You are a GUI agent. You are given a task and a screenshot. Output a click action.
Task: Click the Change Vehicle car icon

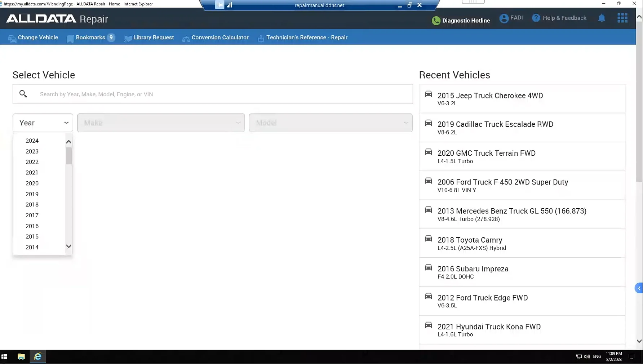[12, 39]
